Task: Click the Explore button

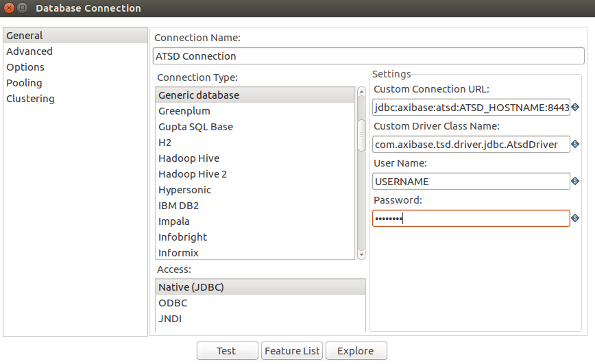Action: tap(356, 351)
